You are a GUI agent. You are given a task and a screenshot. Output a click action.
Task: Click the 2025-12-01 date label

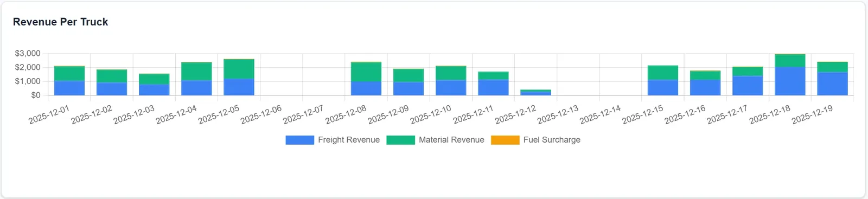point(49,114)
